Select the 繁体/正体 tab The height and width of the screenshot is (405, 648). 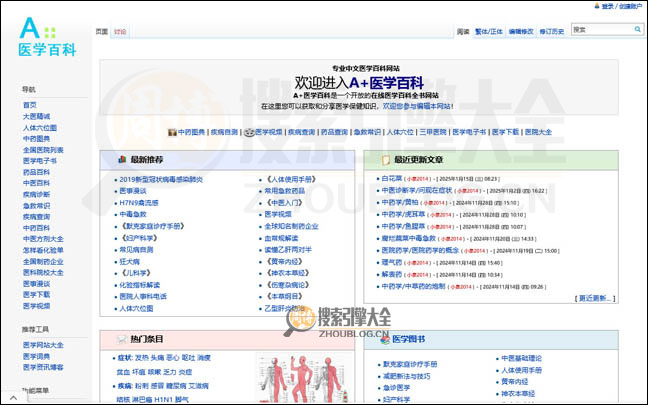coord(489,31)
